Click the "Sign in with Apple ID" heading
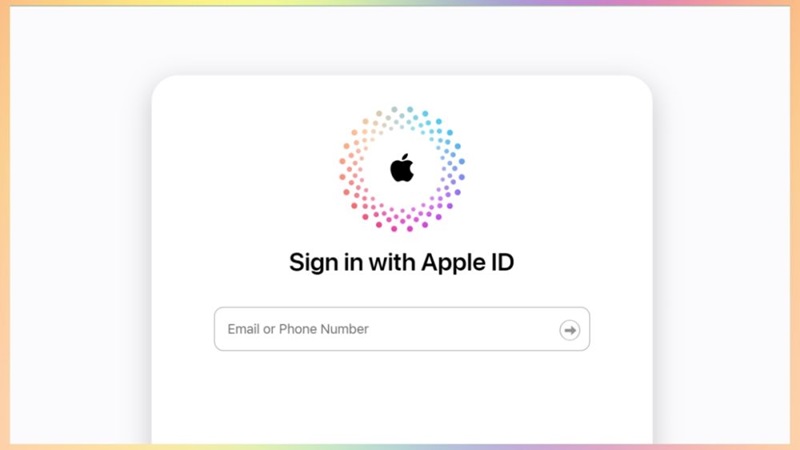Viewport: 800px width, 450px height. click(x=402, y=262)
